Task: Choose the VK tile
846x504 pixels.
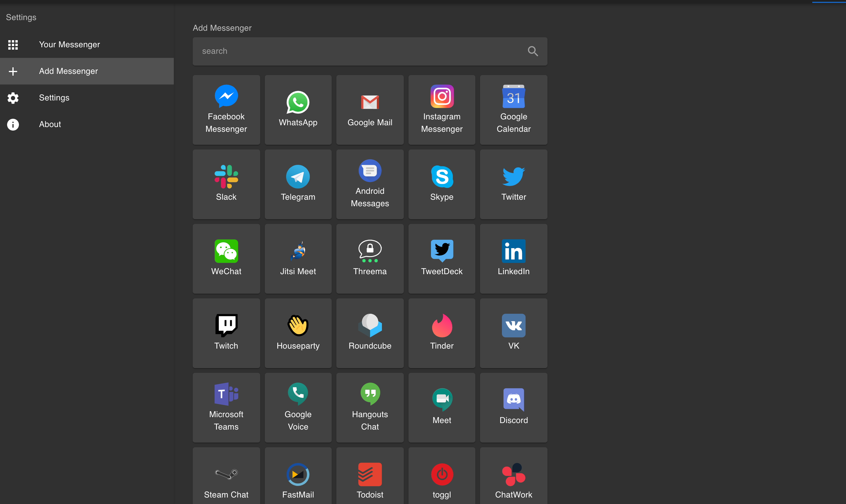Action: [x=514, y=333]
